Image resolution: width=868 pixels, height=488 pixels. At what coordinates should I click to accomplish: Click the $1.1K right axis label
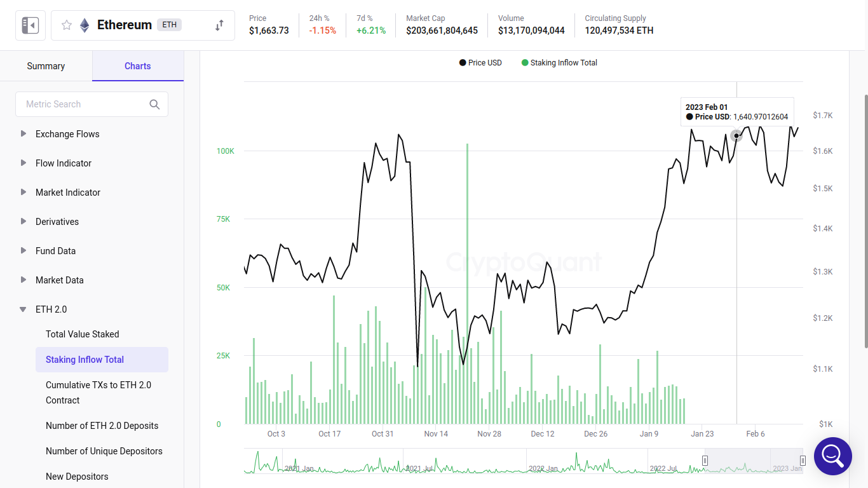click(x=822, y=369)
